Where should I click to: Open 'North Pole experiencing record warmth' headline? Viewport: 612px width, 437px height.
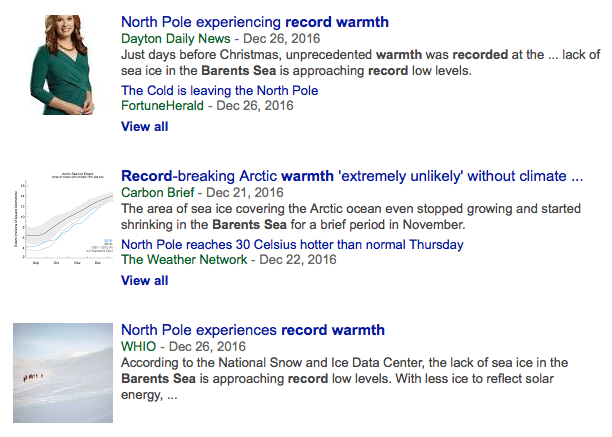coord(255,22)
